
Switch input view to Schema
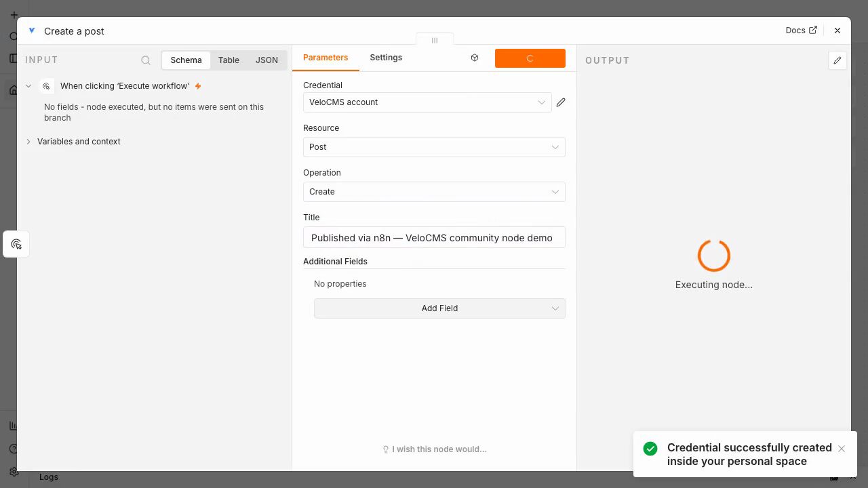click(186, 60)
